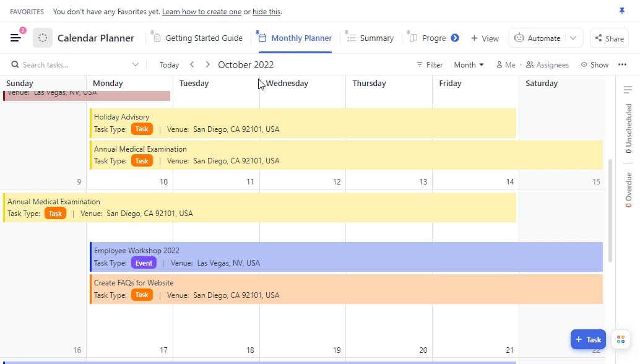The height and width of the screenshot is (364, 640).
Task: Expand the Automate dropdown arrow
Action: (x=574, y=38)
